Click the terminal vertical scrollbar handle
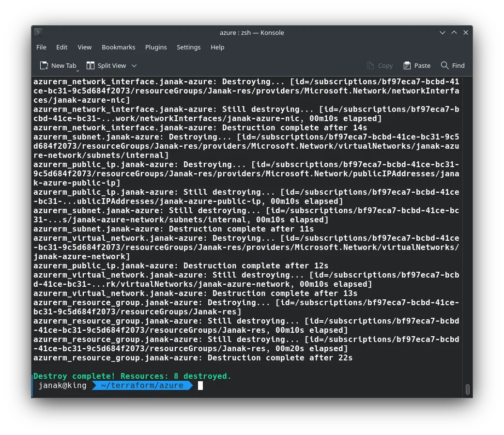Viewport: 504px width, 435px height. click(467, 389)
